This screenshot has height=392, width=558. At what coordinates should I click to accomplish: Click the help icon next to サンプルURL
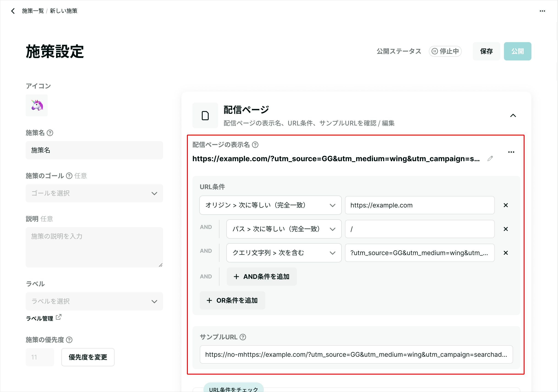(x=243, y=337)
